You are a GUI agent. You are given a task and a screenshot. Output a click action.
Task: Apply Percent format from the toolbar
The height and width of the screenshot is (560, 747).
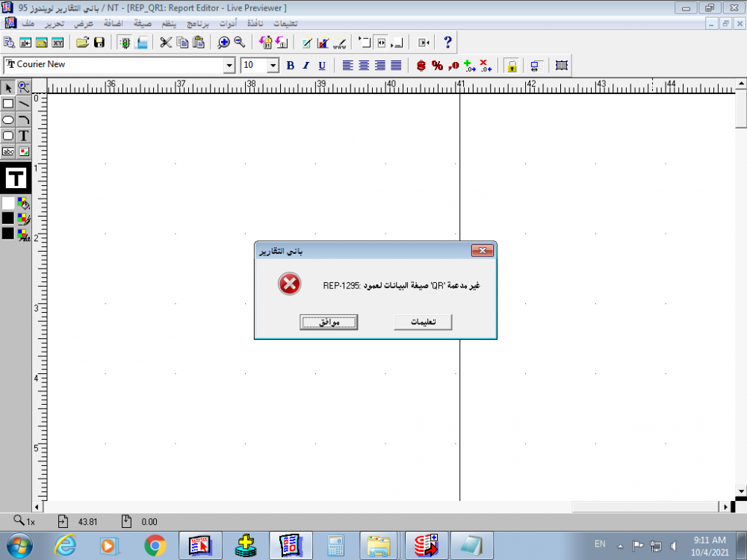pyautogui.click(x=436, y=66)
